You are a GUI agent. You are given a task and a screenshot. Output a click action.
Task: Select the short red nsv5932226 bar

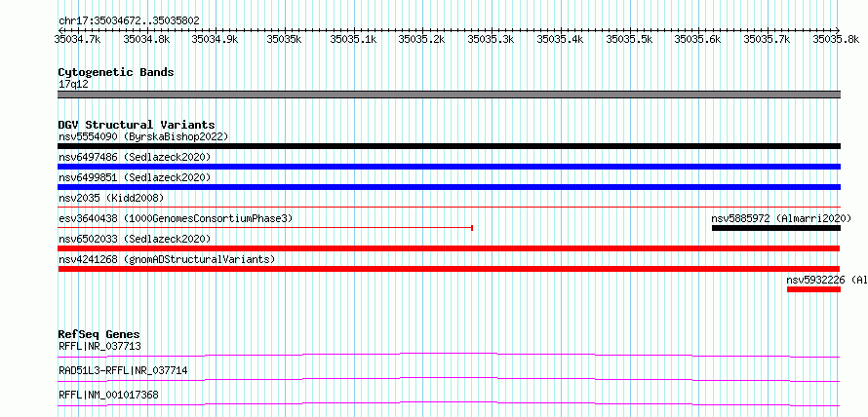pyautogui.click(x=813, y=289)
